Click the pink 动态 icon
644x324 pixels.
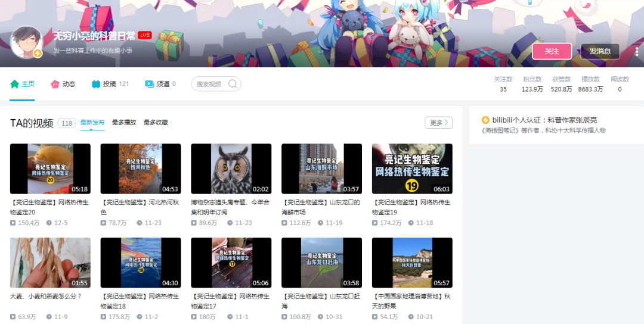pos(55,84)
